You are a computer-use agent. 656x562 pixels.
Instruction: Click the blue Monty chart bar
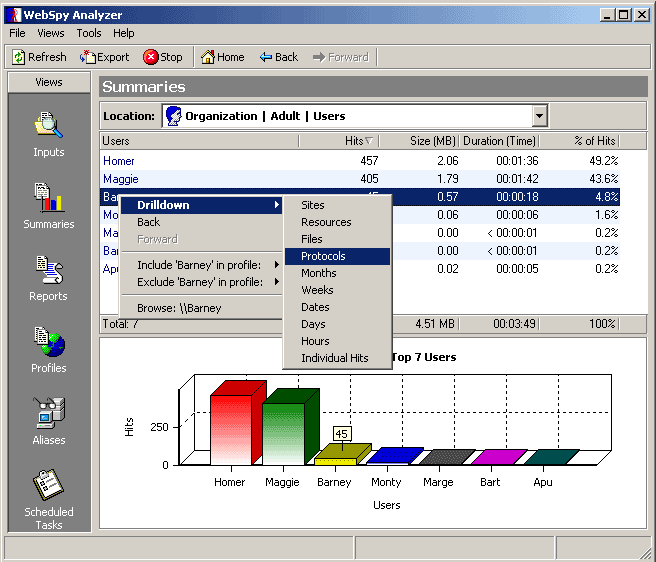(395, 455)
